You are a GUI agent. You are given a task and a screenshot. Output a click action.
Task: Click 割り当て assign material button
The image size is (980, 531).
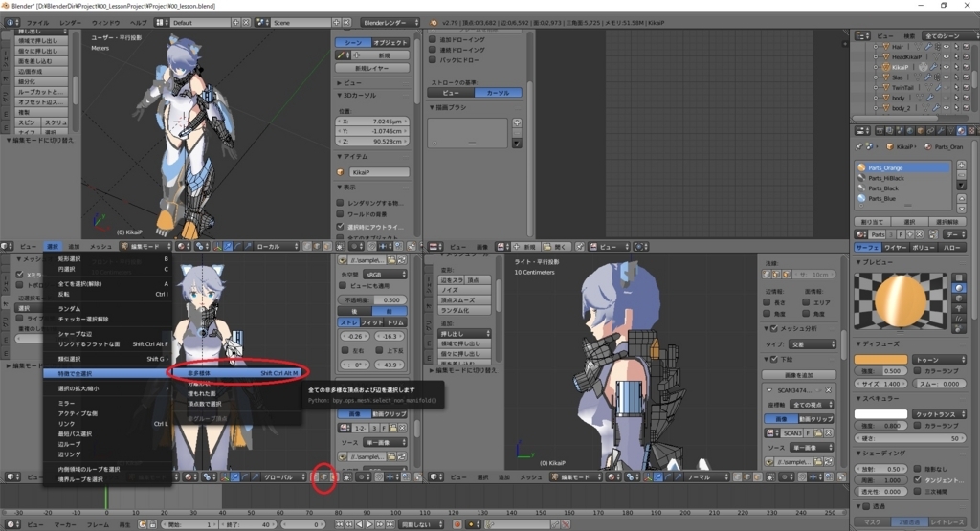(872, 222)
